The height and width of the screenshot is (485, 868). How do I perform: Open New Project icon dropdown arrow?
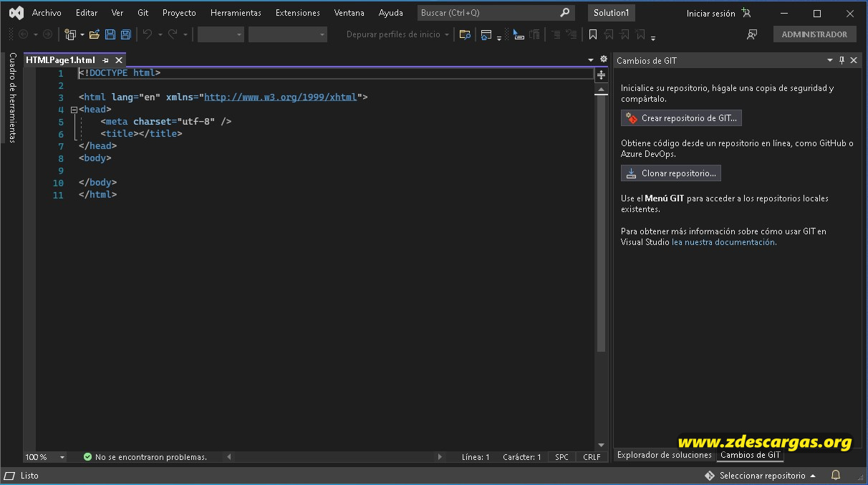[x=82, y=34]
